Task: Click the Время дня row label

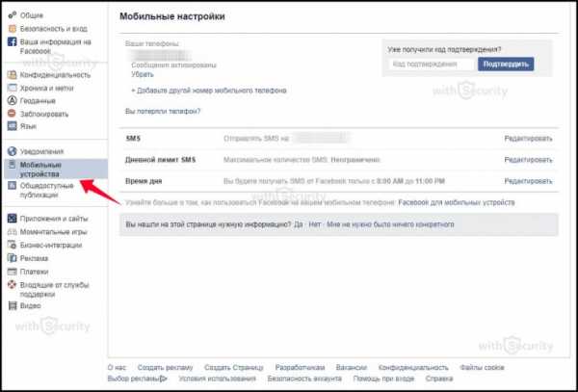Action: (144, 181)
